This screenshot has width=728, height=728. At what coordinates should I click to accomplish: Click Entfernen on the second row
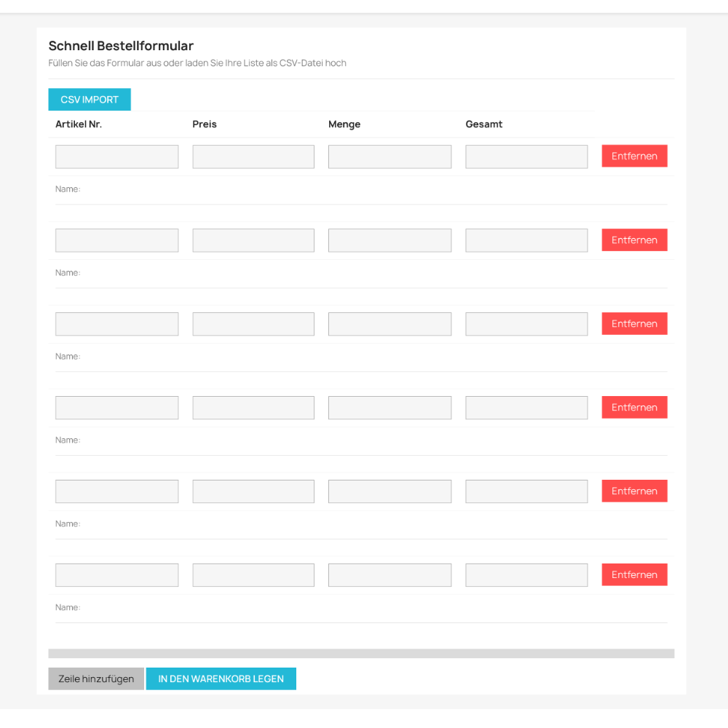tap(634, 240)
